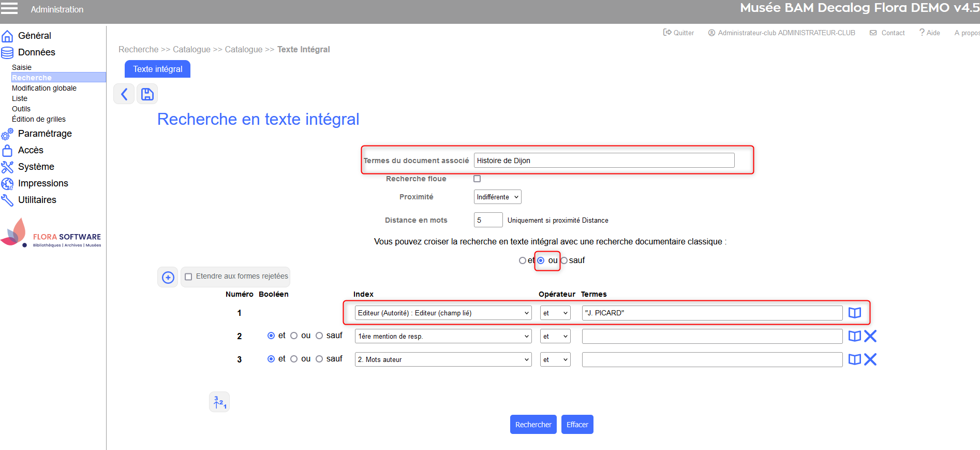
Task: Open index book icon for row 3
Action: (x=854, y=359)
